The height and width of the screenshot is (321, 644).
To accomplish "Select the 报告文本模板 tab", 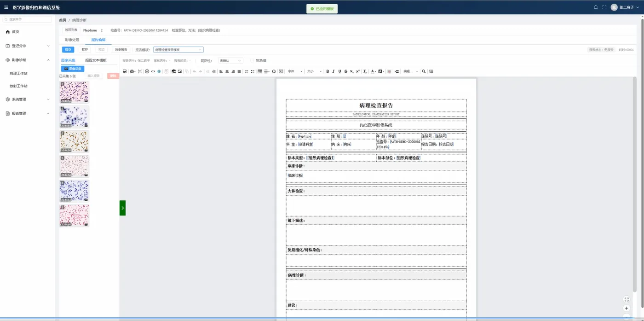I will click(x=96, y=60).
